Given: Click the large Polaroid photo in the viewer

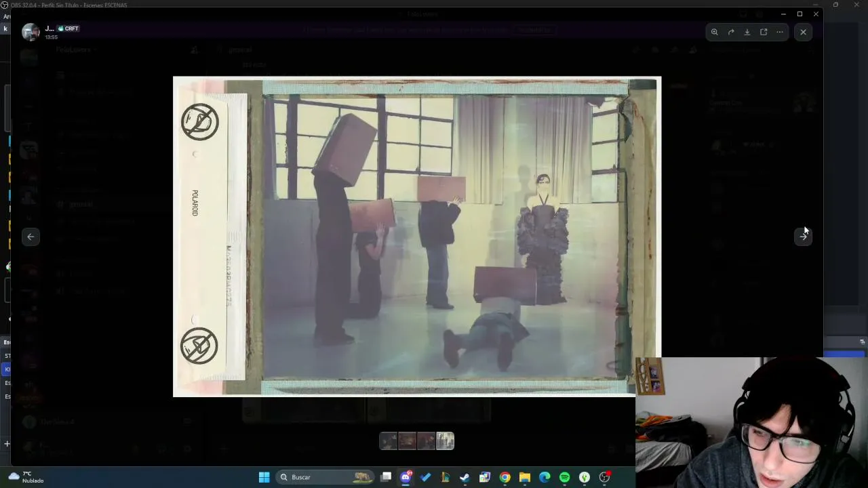Looking at the screenshot, I should point(416,237).
